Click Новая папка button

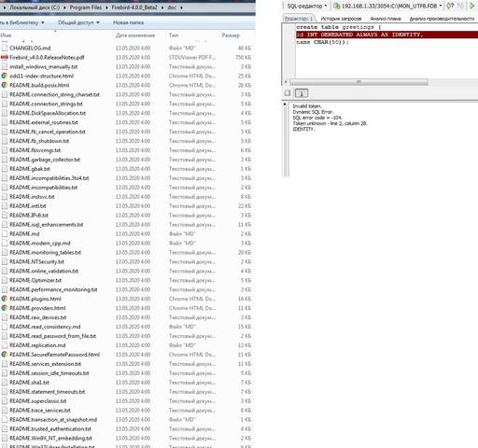(x=128, y=22)
